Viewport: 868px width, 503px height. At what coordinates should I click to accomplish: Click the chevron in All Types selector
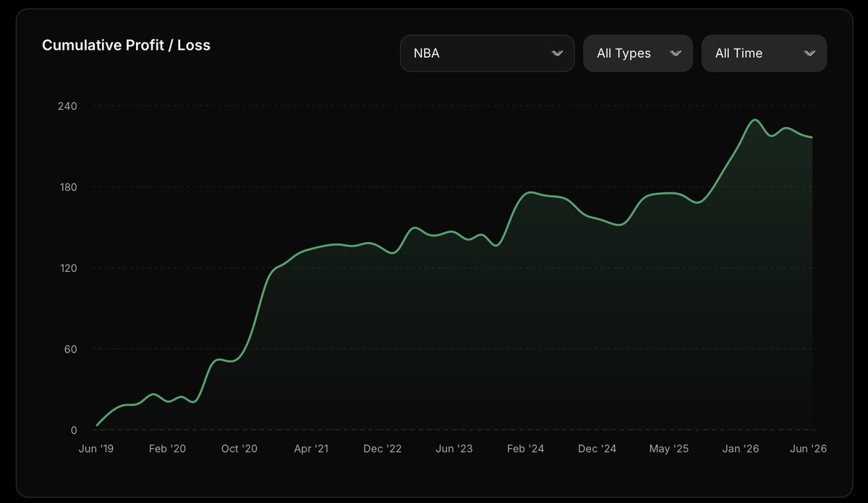point(676,53)
